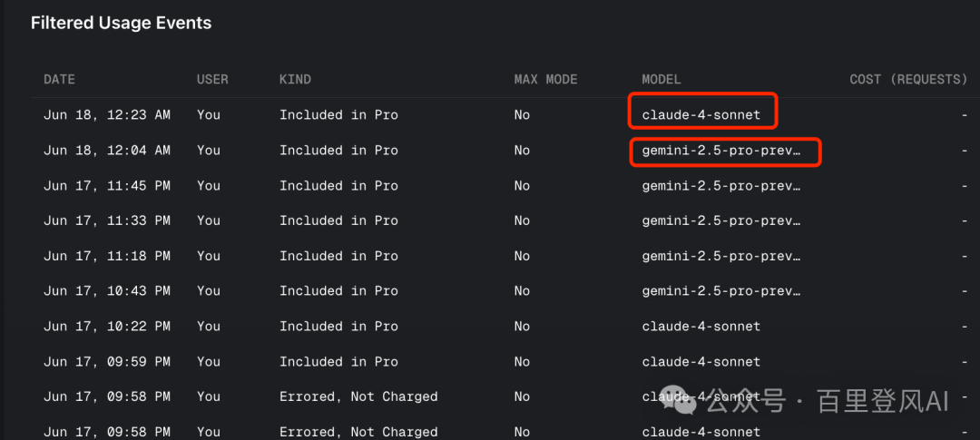This screenshot has height=440, width=980.
Task: Click the Max Mode 'No' value for 09:59 PM
Action: pyautogui.click(x=522, y=362)
